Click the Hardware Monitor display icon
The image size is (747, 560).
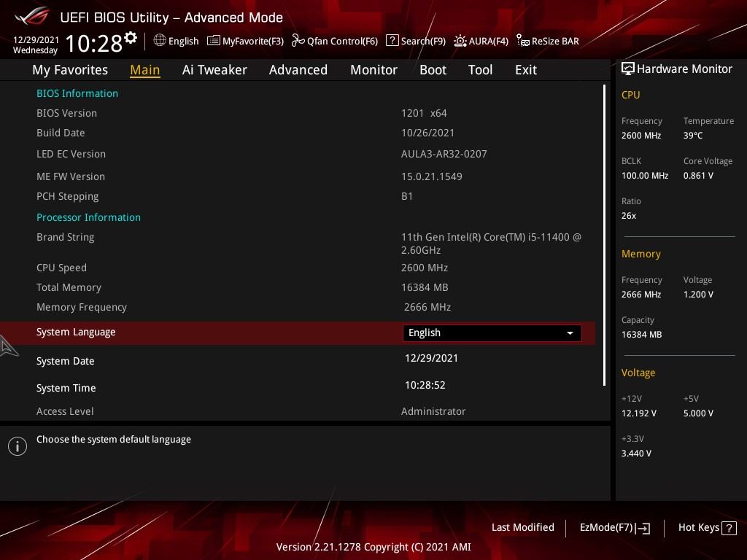(628, 69)
